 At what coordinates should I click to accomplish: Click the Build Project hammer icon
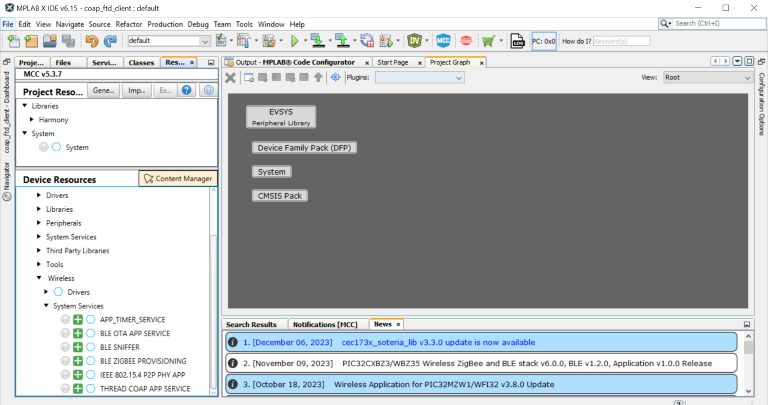tap(243, 41)
